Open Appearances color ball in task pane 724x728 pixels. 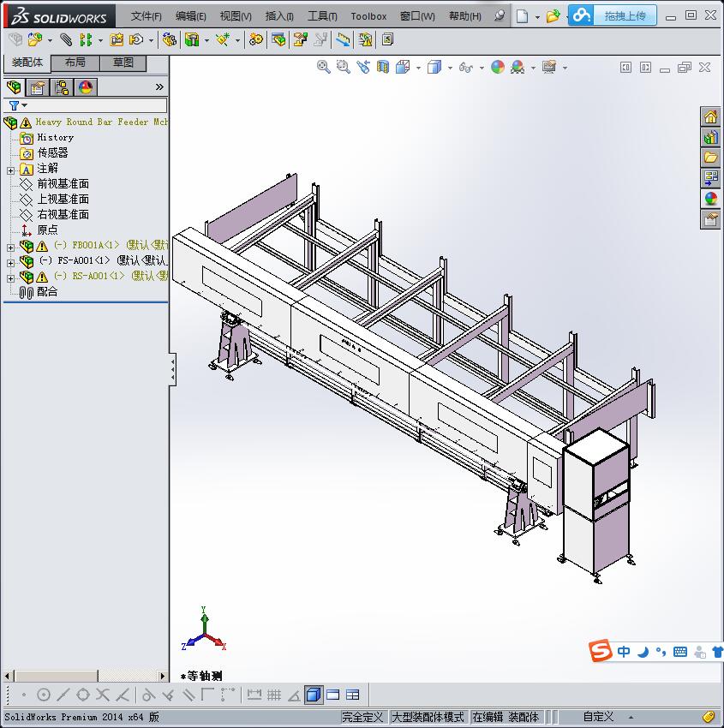tap(710, 199)
